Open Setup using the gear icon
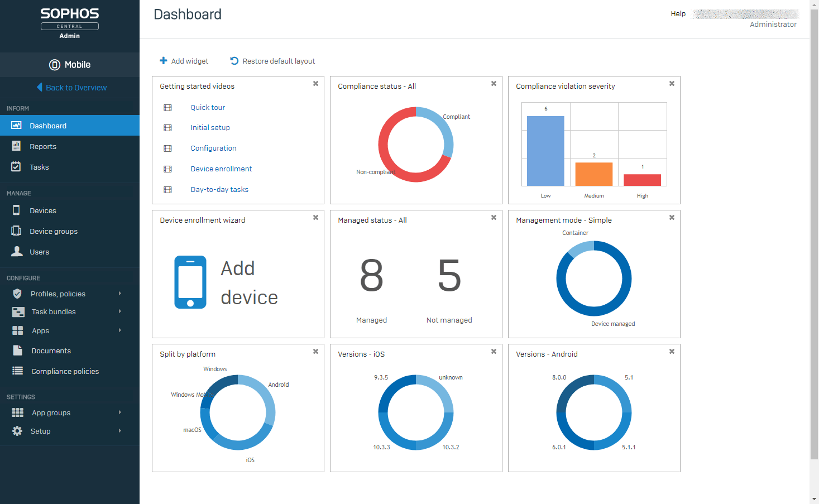The width and height of the screenshot is (819, 504). [x=17, y=430]
